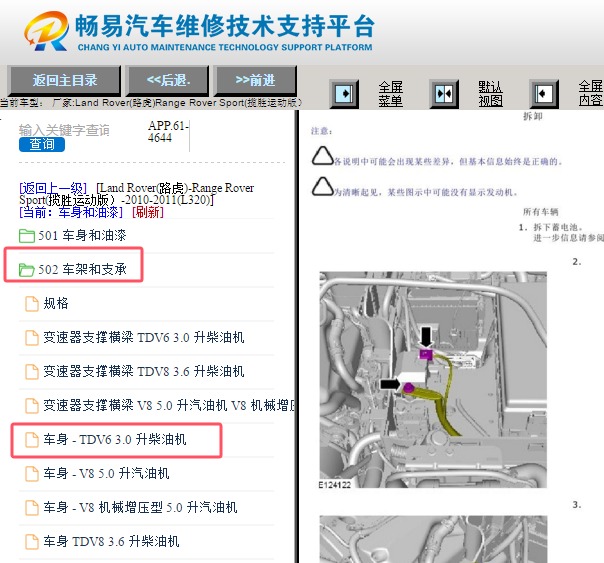Click the full-screen menu arrow icon

point(344,94)
